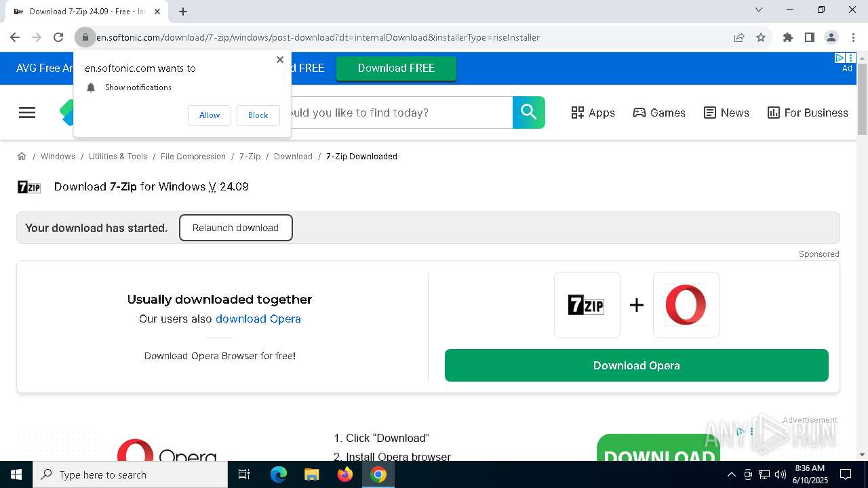Screen dimensions: 868x488
Task: Click the browser back arrow
Action: click(x=15, y=37)
